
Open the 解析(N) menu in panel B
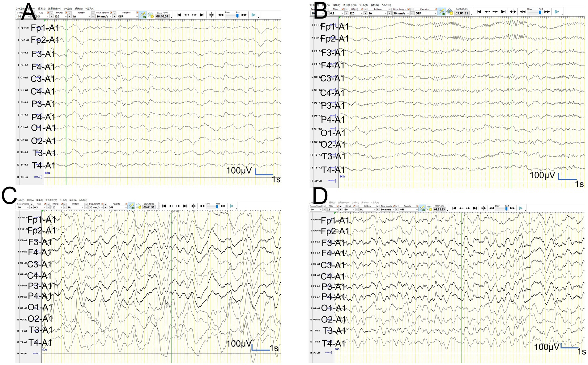[375, 5]
